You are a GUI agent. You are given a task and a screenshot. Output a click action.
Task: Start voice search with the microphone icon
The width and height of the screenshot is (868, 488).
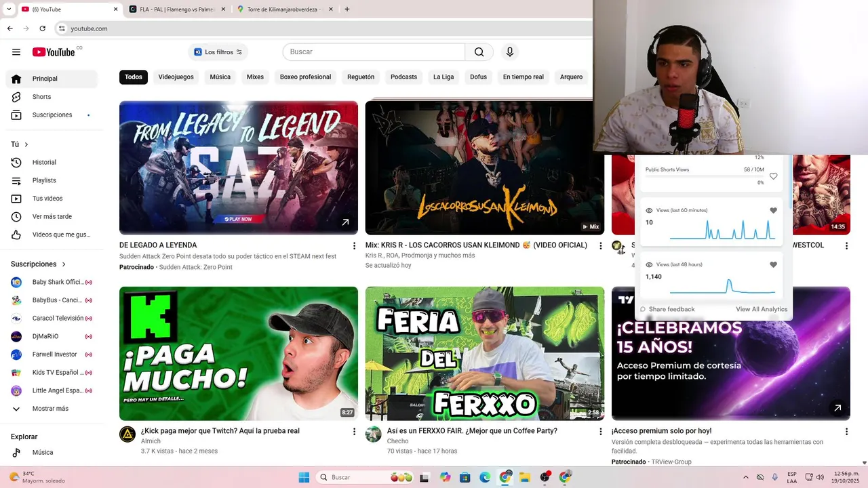[510, 52]
